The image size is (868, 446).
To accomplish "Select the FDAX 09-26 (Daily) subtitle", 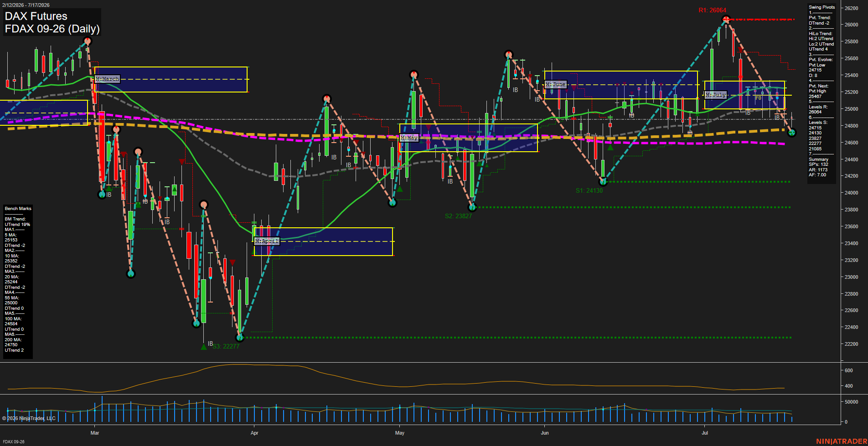I will (52, 29).
